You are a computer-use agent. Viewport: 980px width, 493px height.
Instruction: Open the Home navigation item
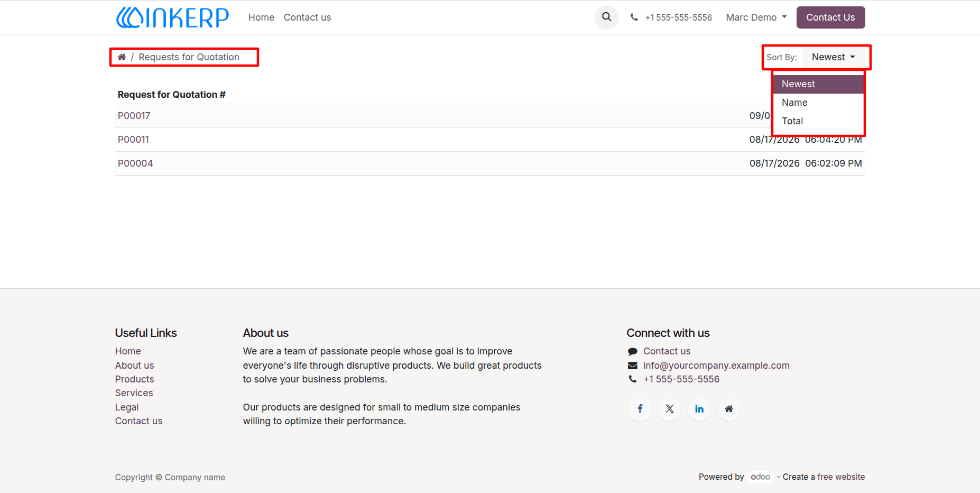(x=261, y=17)
